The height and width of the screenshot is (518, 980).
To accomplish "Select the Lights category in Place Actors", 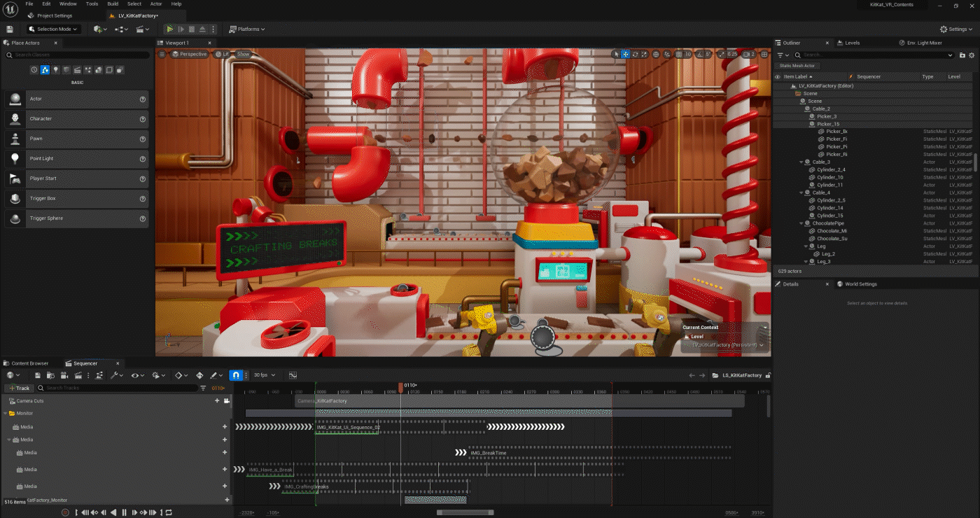I will [x=56, y=69].
